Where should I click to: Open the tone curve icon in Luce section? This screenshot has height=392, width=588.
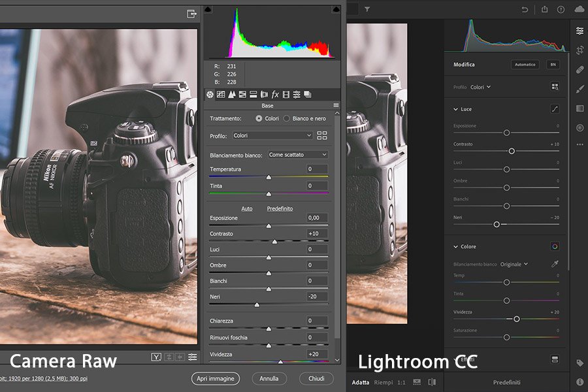point(555,109)
